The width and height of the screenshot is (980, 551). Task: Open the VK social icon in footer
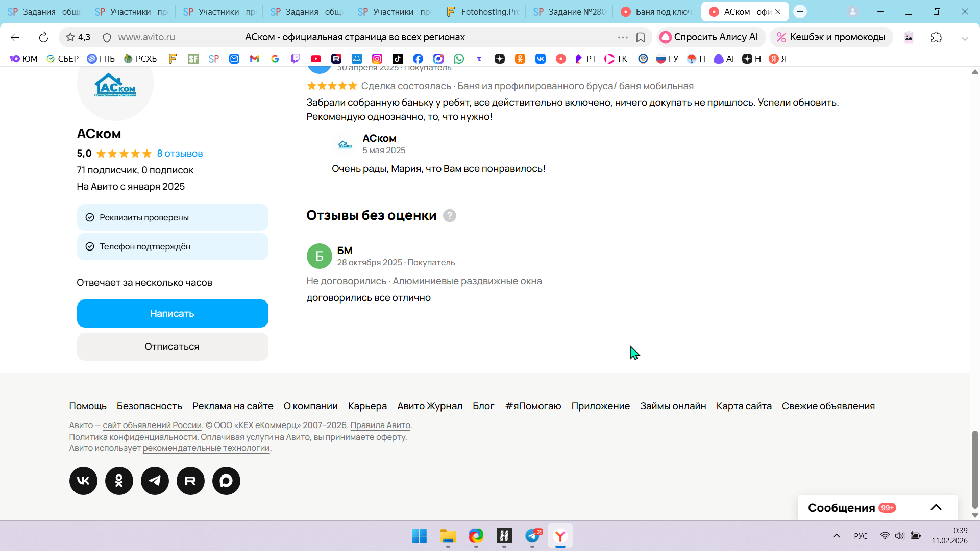[83, 481]
